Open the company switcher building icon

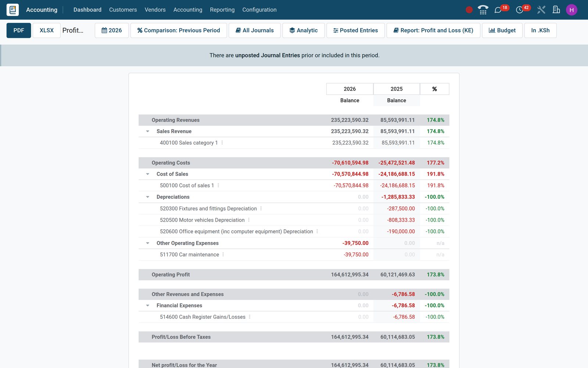click(x=556, y=10)
